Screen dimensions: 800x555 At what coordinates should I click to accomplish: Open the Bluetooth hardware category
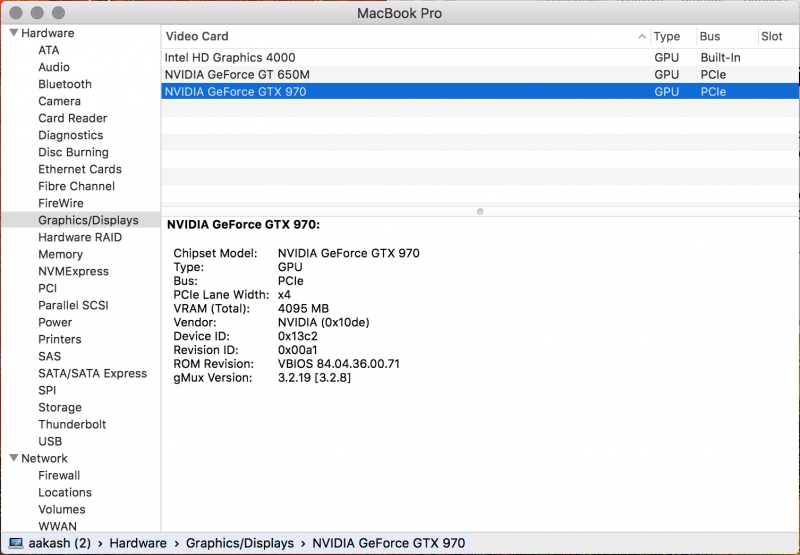(x=65, y=84)
